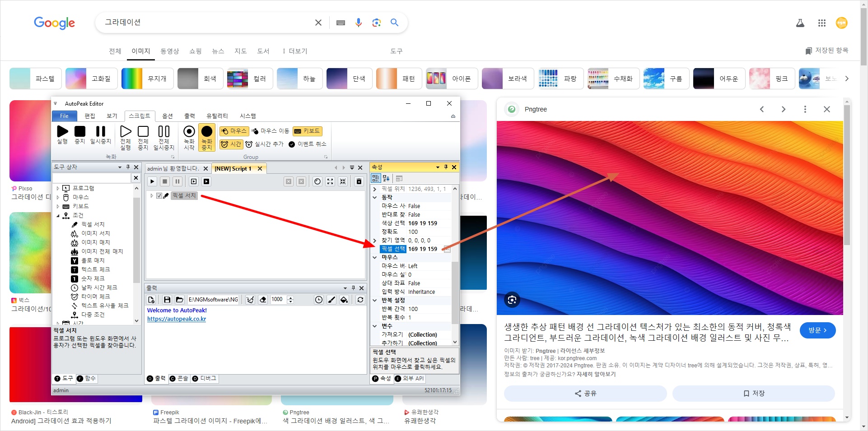Switch to the 디버그 output tab

(204, 379)
